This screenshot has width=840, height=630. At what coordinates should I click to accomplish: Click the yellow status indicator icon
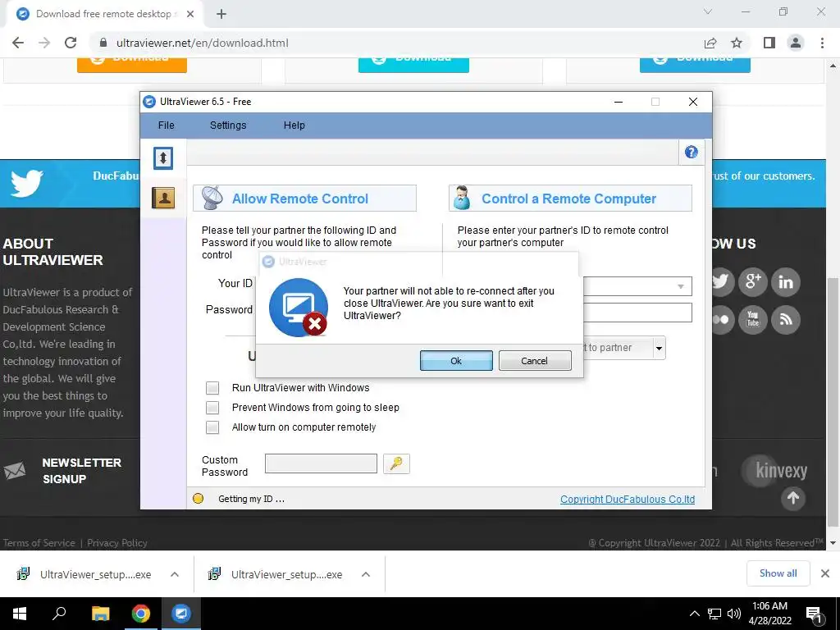[199, 499]
